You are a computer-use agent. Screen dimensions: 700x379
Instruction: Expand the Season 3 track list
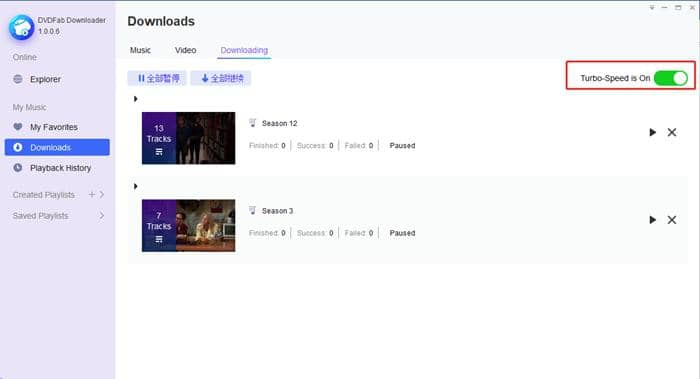click(136, 186)
